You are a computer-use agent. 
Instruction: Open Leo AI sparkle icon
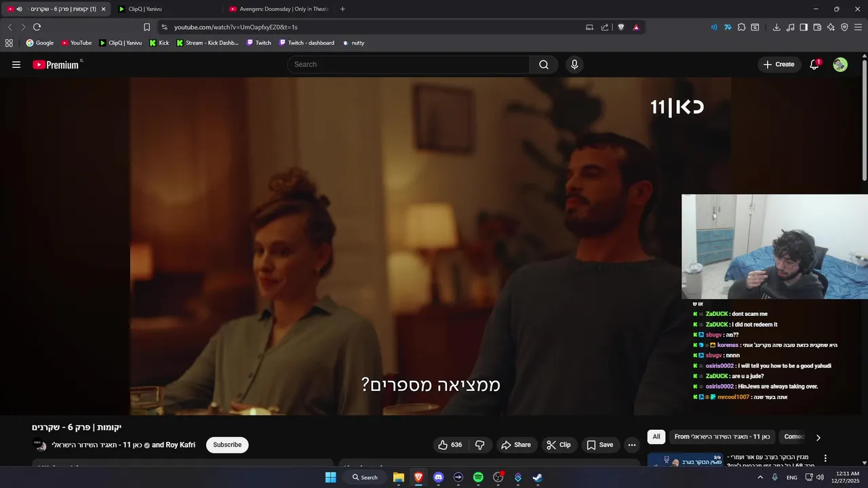(831, 27)
